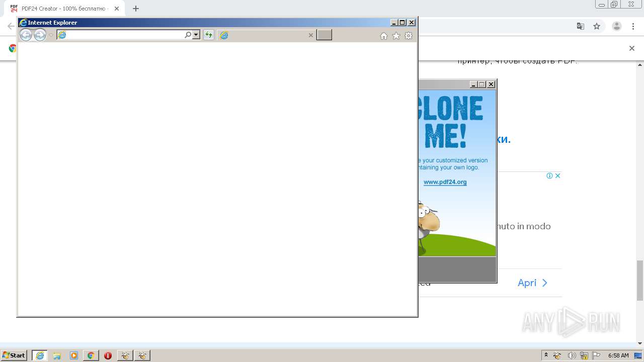Click the 6:58 AM system clock
The image size is (644, 362).
(618, 355)
